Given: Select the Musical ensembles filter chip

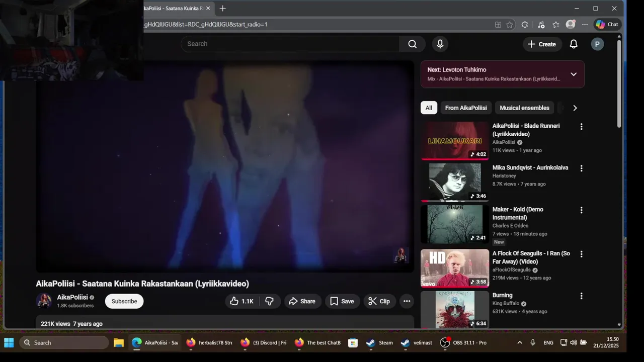Looking at the screenshot, I should 524,108.
